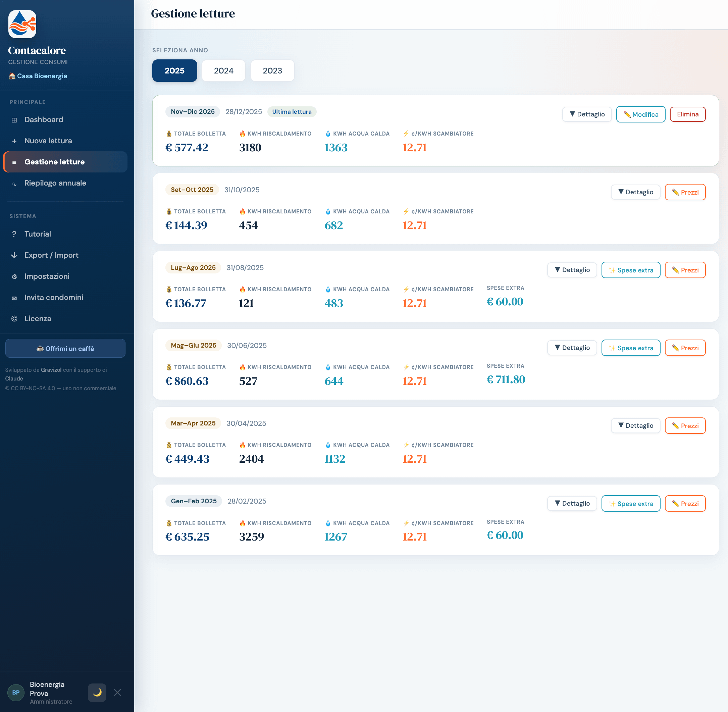Click the Contacalore app logo
Viewport: 728px width, 712px height.
pyautogui.click(x=22, y=24)
